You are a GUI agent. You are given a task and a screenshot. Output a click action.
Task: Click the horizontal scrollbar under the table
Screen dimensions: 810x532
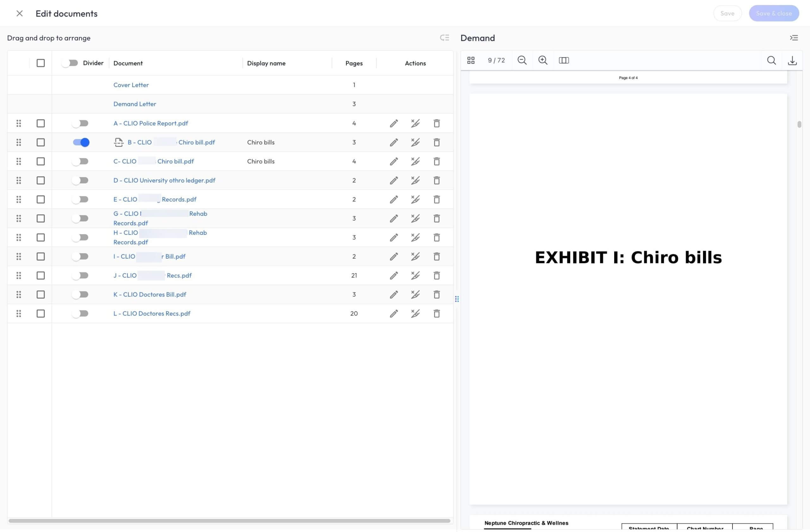tap(229, 521)
